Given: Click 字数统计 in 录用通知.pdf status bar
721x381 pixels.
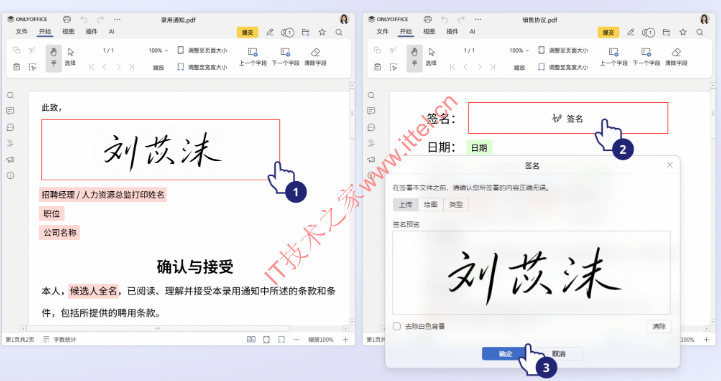Looking at the screenshot, I should (x=60, y=339).
